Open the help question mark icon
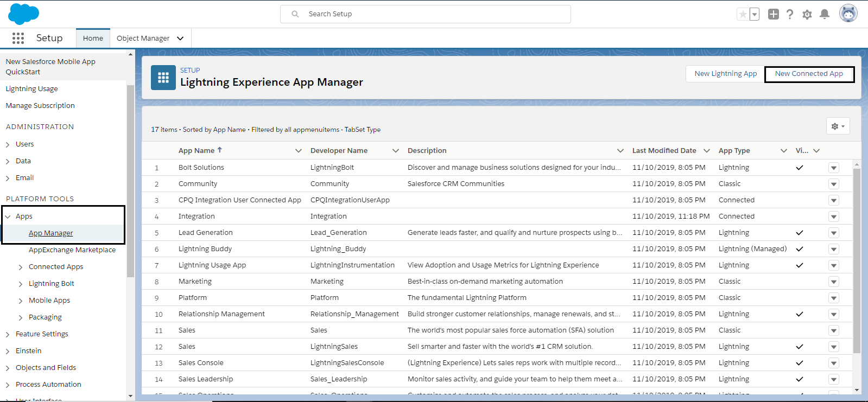The width and height of the screenshot is (868, 402). 790,15
